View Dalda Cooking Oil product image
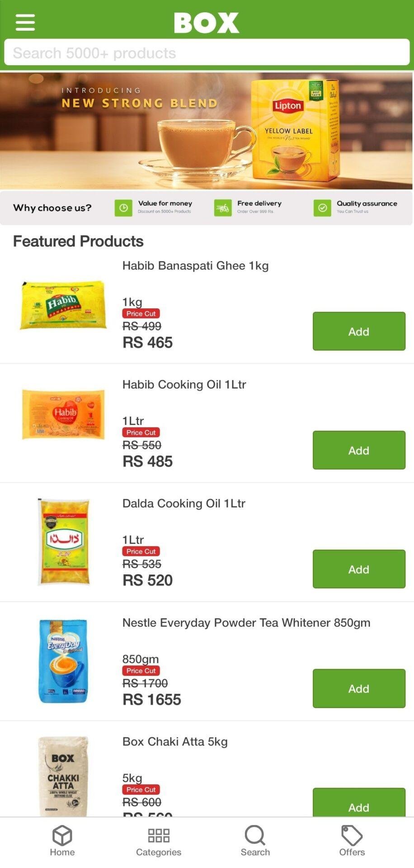The height and width of the screenshot is (868, 414). point(63,542)
